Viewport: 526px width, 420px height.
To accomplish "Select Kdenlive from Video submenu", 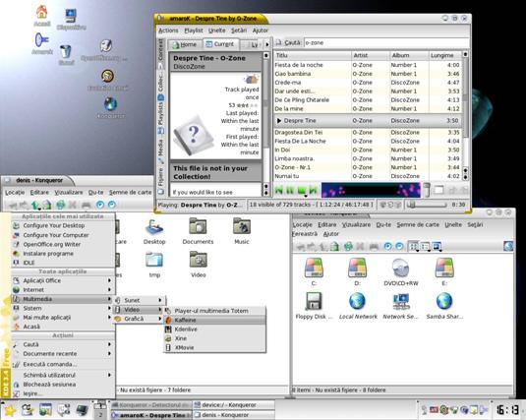I will coord(214,330).
